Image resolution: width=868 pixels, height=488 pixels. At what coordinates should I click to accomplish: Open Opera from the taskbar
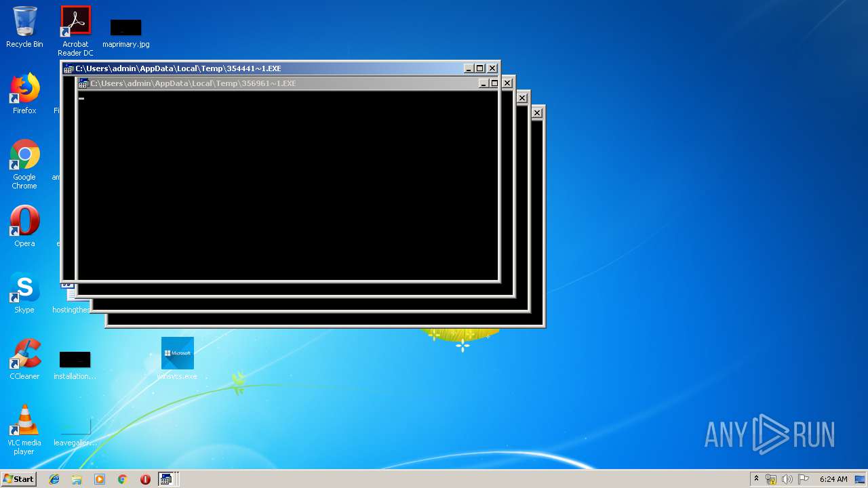click(x=145, y=479)
